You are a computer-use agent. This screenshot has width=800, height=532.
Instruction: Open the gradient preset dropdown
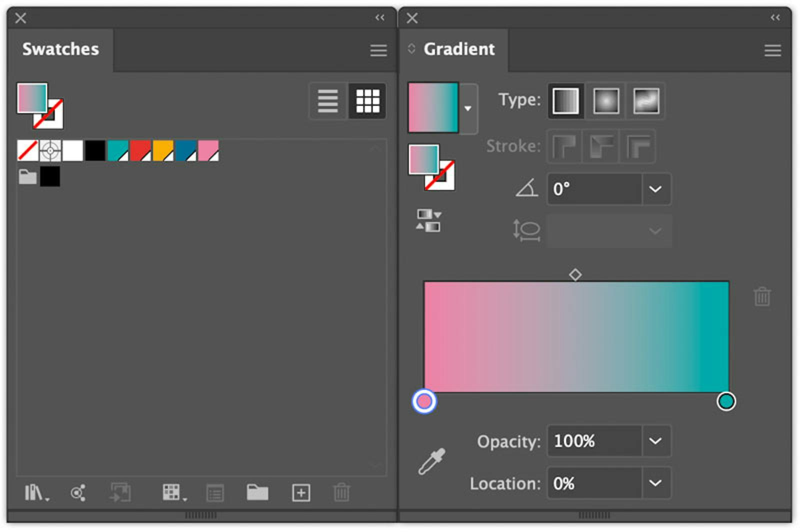tap(468, 108)
